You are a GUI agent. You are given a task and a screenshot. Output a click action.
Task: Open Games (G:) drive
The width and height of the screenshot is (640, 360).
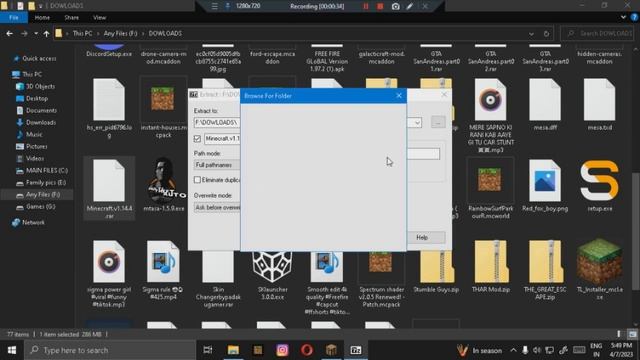pos(40,207)
